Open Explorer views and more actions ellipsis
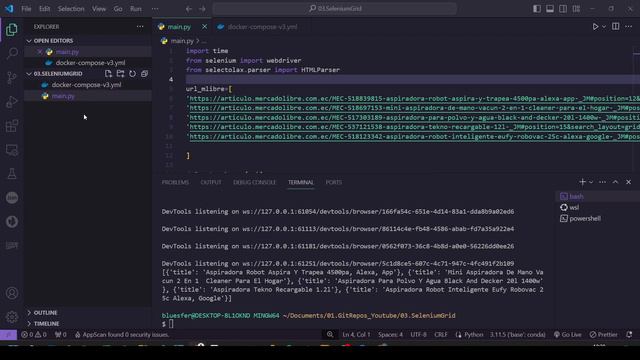640x360 pixels. tap(140, 27)
